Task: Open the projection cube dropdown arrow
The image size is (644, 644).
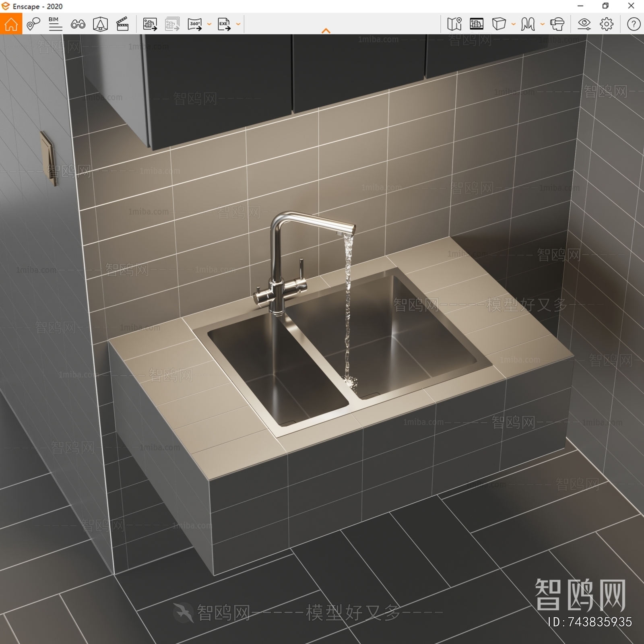Action: click(514, 24)
